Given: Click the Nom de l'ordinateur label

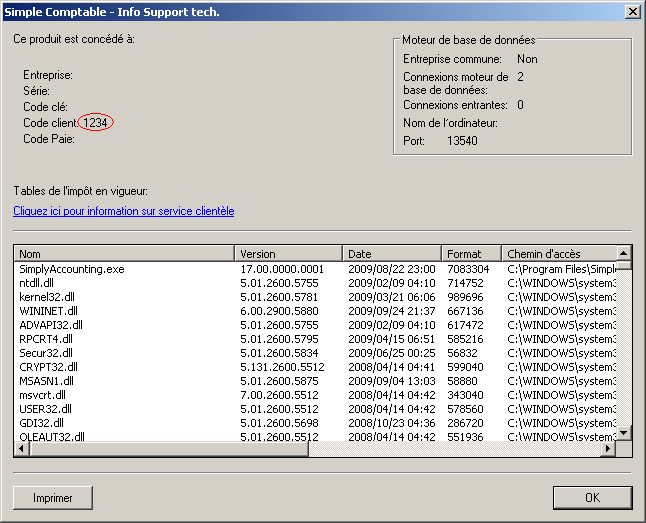Looking at the screenshot, I should [x=450, y=123].
